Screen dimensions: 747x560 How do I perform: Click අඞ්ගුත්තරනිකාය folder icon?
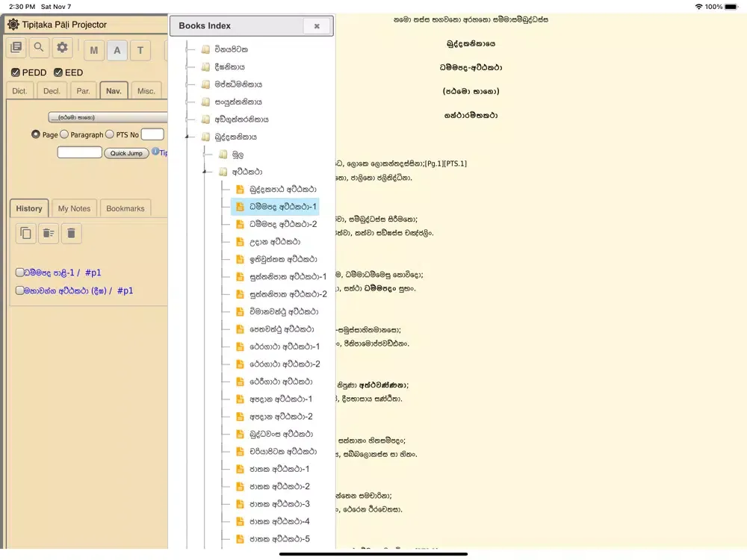click(206, 119)
